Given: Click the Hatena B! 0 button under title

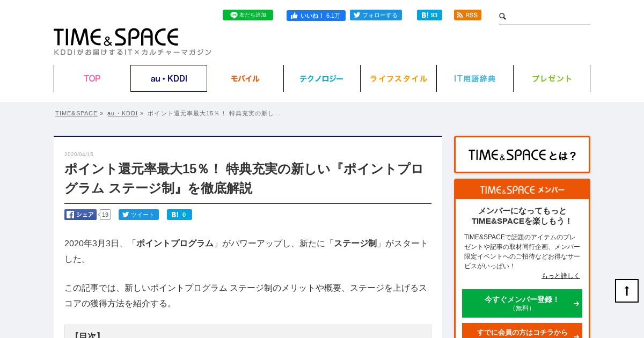Looking at the screenshot, I should [x=179, y=215].
